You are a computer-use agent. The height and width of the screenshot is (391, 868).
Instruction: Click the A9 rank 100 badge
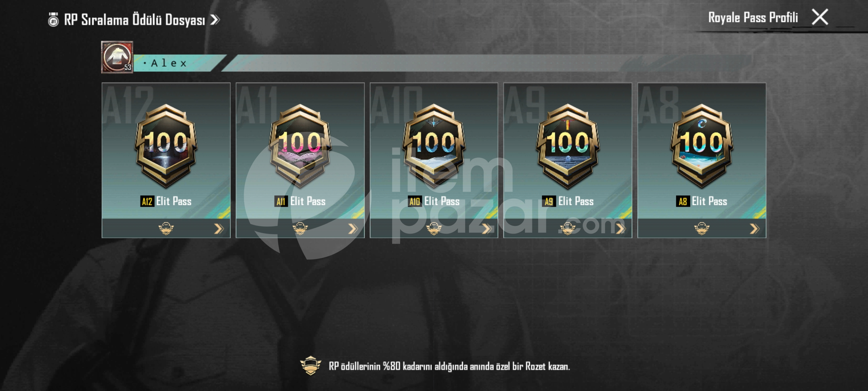[x=568, y=146]
